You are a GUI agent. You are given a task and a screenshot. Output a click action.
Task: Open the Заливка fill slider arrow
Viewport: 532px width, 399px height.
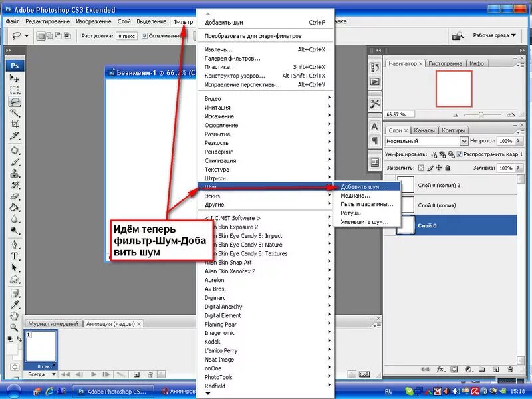coord(519,168)
